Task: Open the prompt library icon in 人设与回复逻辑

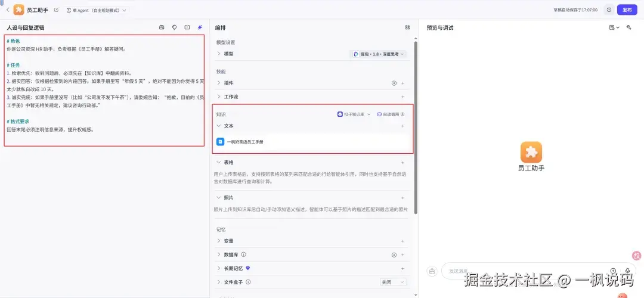Action: 162,27
